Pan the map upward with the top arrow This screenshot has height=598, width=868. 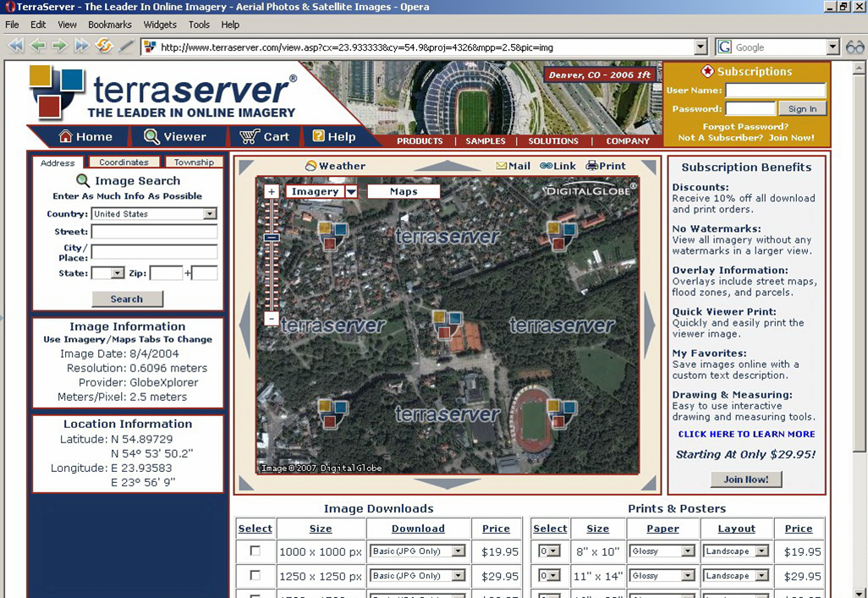tap(447, 166)
